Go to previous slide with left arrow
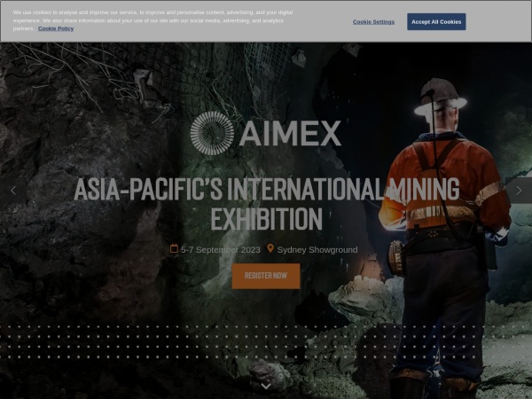The width and height of the screenshot is (532, 399). click(13, 191)
